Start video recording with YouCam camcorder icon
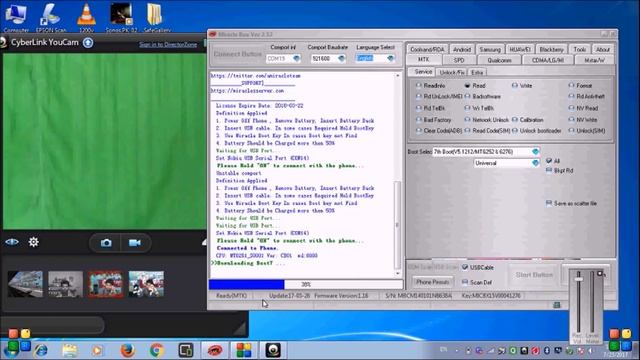This screenshot has width=640, height=360. [x=135, y=243]
